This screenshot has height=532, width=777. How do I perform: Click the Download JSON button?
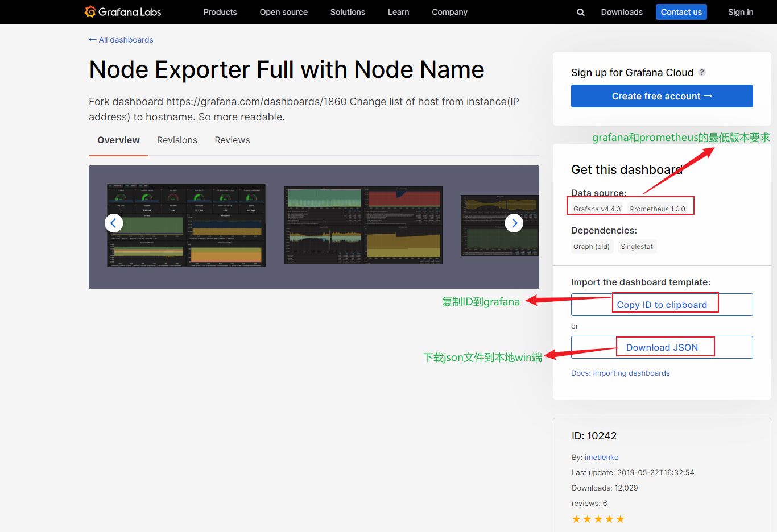pyautogui.click(x=662, y=347)
